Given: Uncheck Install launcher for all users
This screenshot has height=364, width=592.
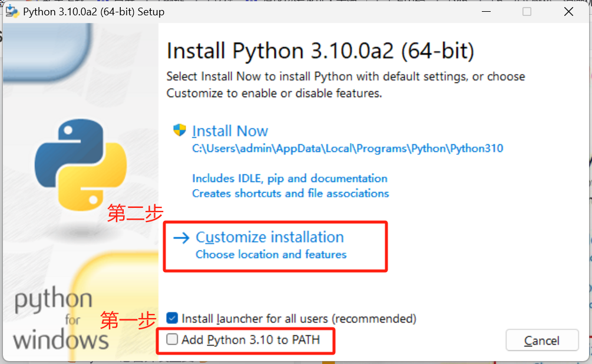Looking at the screenshot, I should [x=171, y=318].
